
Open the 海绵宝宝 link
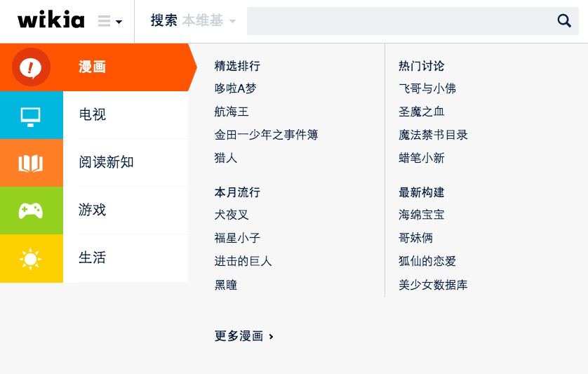pos(422,215)
